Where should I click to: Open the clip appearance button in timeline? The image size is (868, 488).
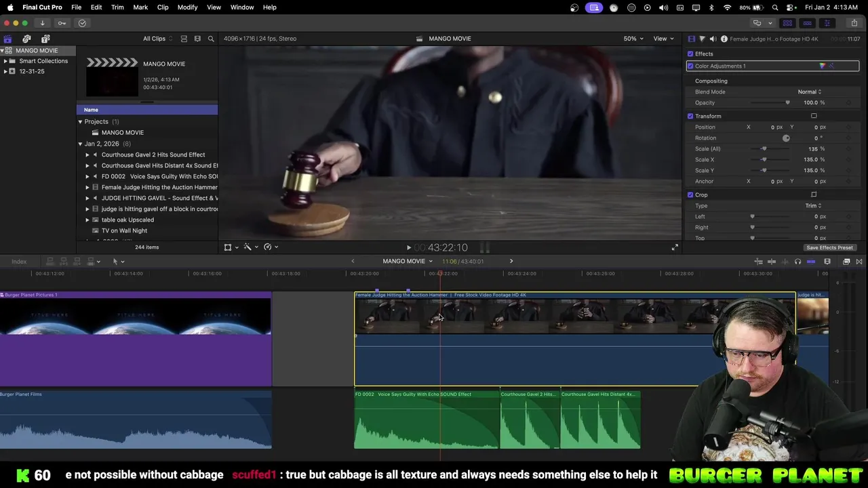(827, 262)
